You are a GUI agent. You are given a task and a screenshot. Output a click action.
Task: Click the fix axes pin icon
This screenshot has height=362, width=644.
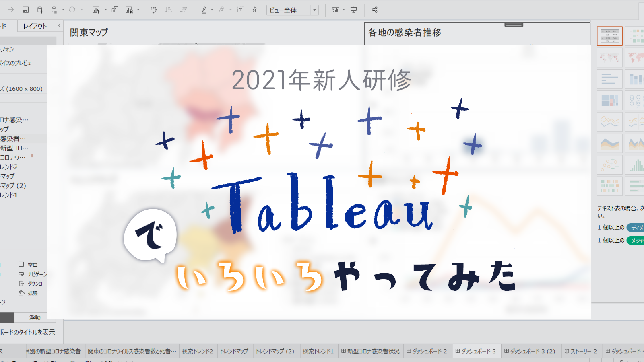254,10
